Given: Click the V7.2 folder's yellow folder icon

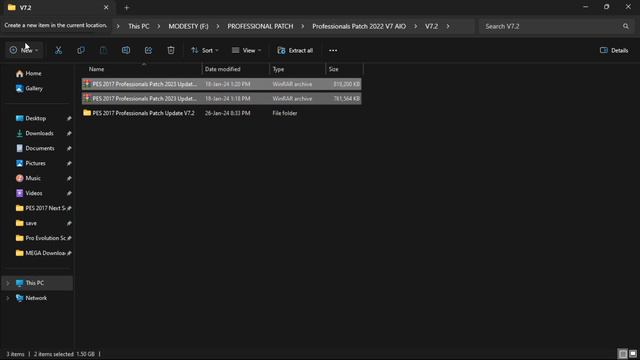Looking at the screenshot, I should (87, 113).
